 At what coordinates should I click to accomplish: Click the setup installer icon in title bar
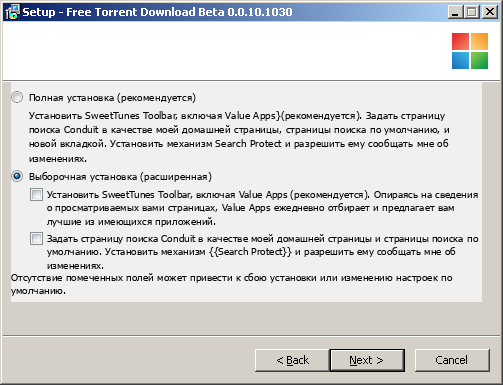click(x=12, y=12)
